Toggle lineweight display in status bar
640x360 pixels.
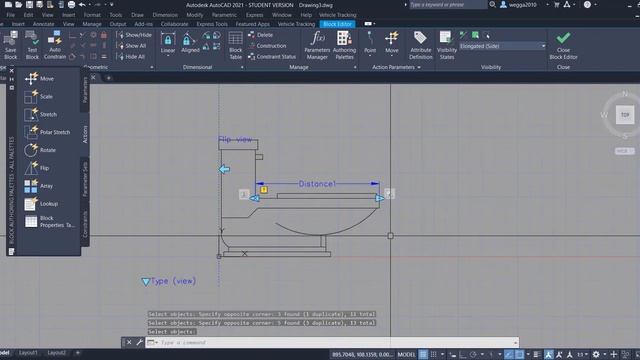[x=537, y=354]
